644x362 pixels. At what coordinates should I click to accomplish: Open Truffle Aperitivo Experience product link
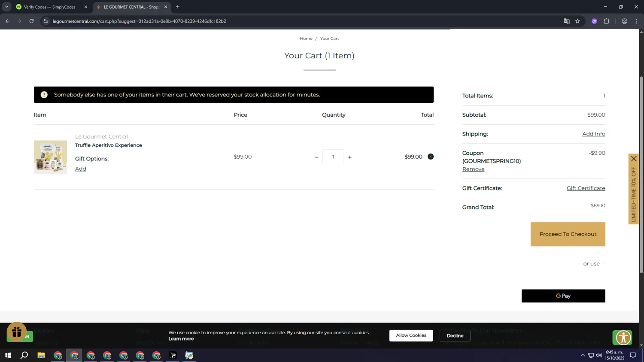point(109,145)
